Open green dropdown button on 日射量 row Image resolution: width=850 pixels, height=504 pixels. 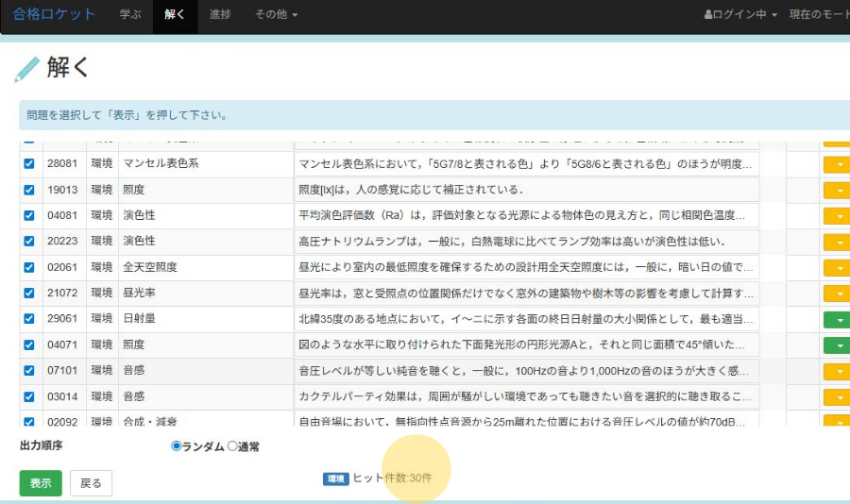[x=837, y=320]
